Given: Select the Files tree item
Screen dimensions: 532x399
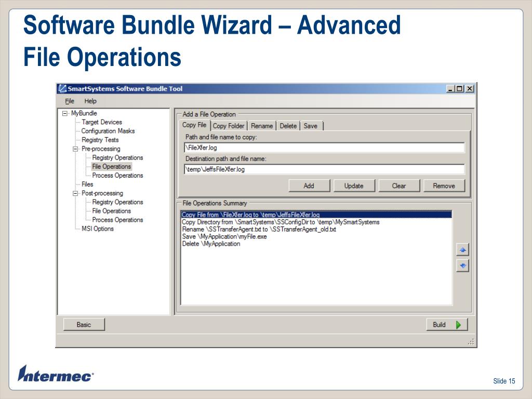Looking at the screenshot, I should 87,184.
